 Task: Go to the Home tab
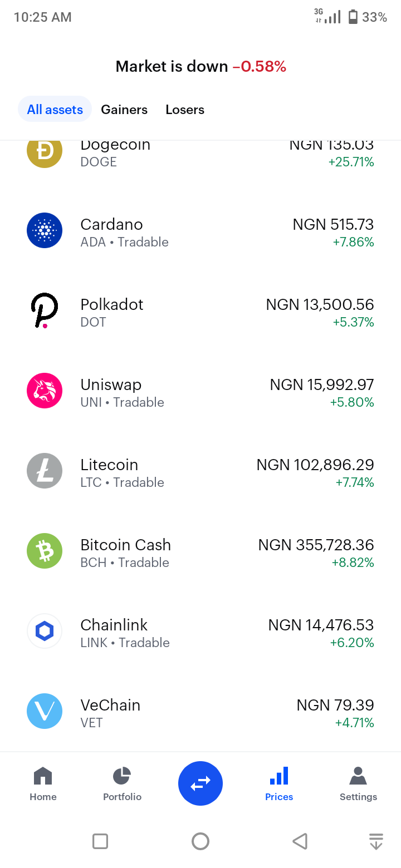coord(43,784)
